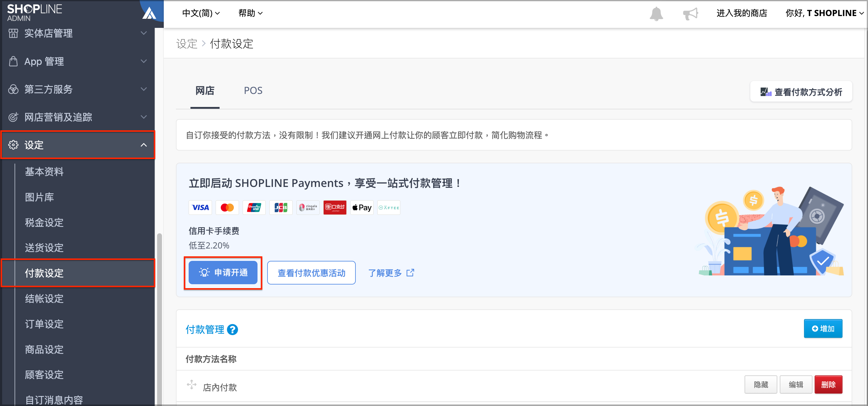
Task: Click the notification bell icon
Action: (656, 13)
